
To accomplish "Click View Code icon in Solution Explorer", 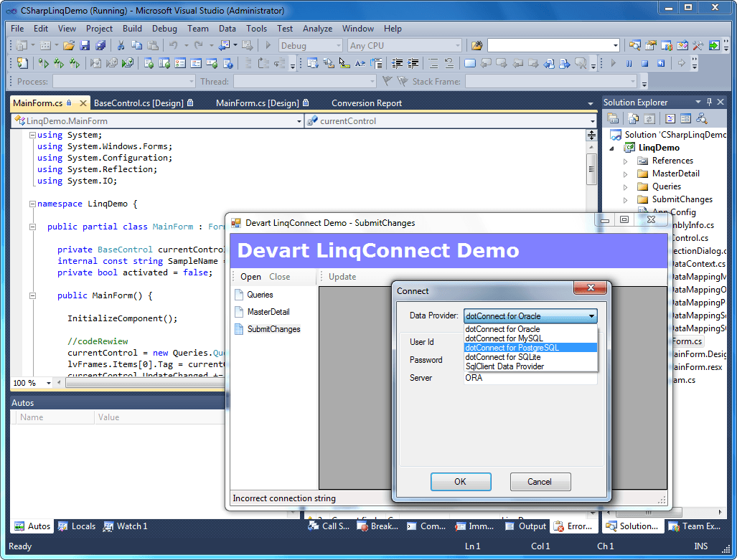I will pyautogui.click(x=671, y=118).
